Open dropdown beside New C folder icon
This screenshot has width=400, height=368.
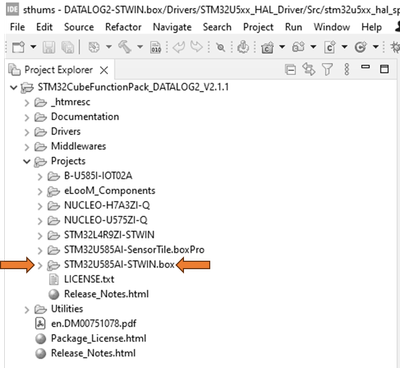coord(282,47)
